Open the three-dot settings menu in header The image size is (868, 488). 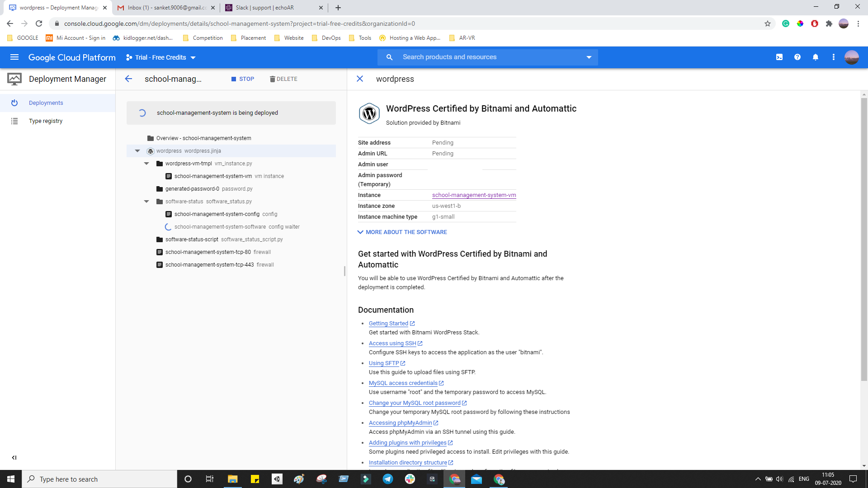(x=834, y=57)
